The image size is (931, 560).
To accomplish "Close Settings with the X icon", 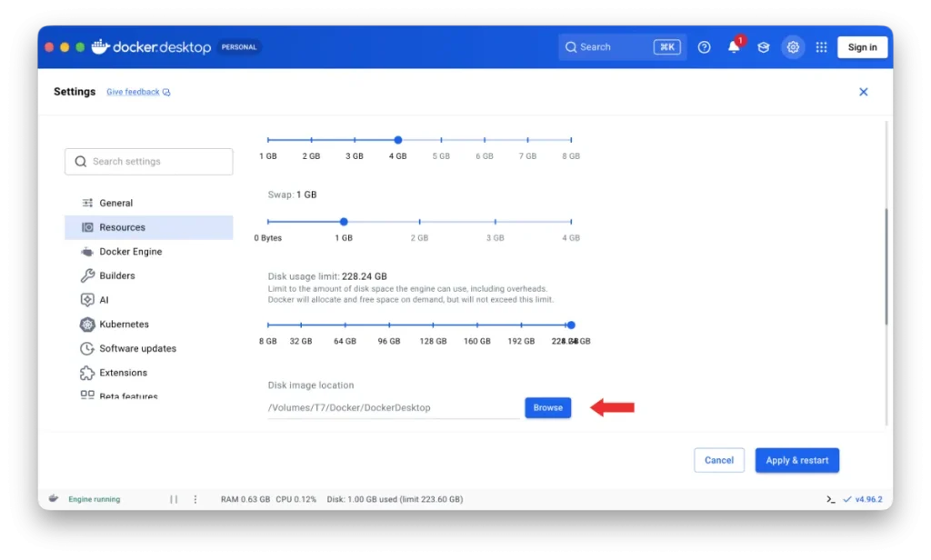I will tap(864, 92).
